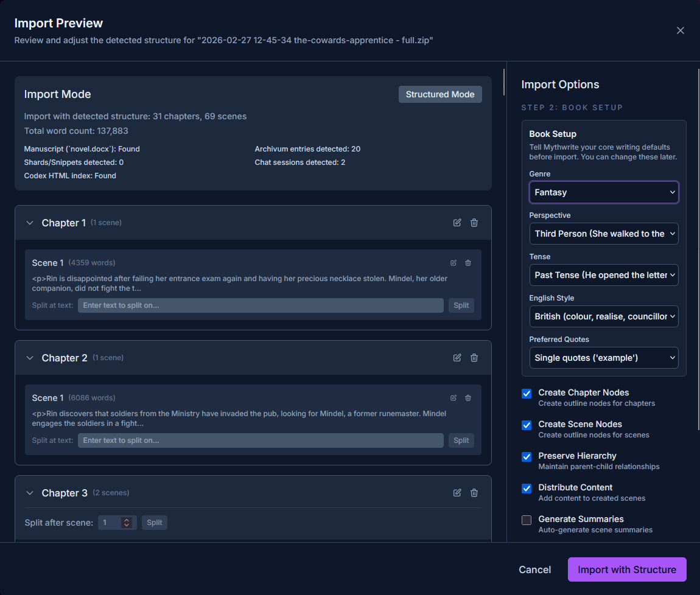700x595 pixels.
Task: Click Cancel button
Action: (x=534, y=569)
